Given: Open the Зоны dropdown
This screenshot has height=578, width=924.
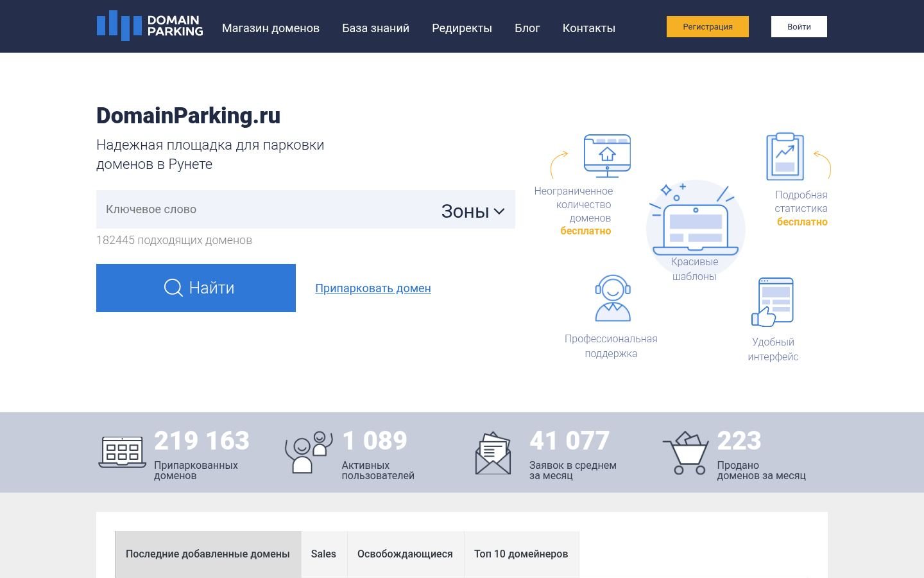Looking at the screenshot, I should coord(473,211).
